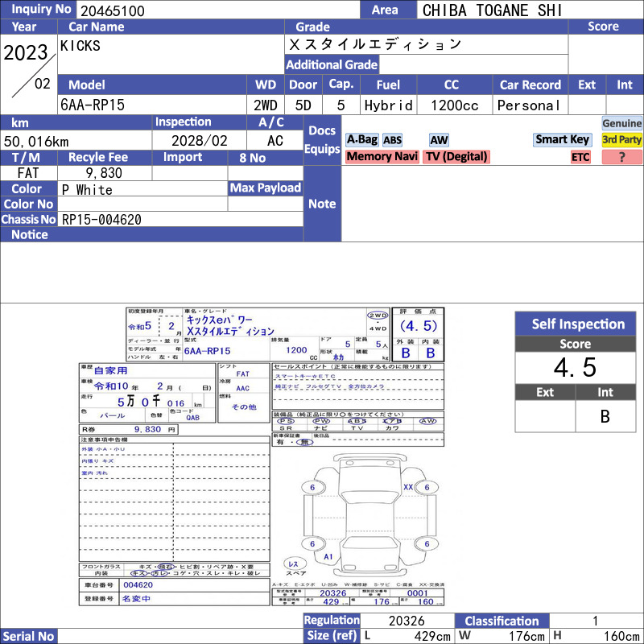Image resolution: width=644 pixels, height=644 pixels.
Task: Select the QAB color code on the sheet
Action: pos(192,417)
